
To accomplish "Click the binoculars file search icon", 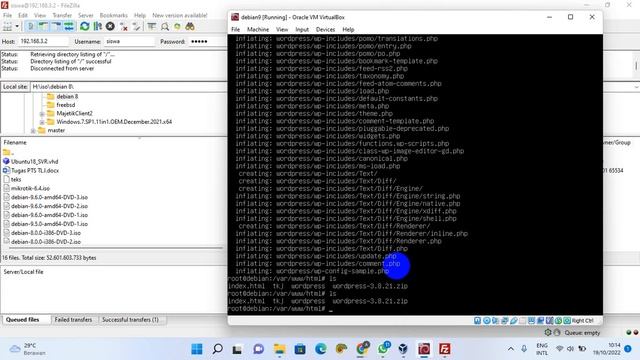I will 190,27.
